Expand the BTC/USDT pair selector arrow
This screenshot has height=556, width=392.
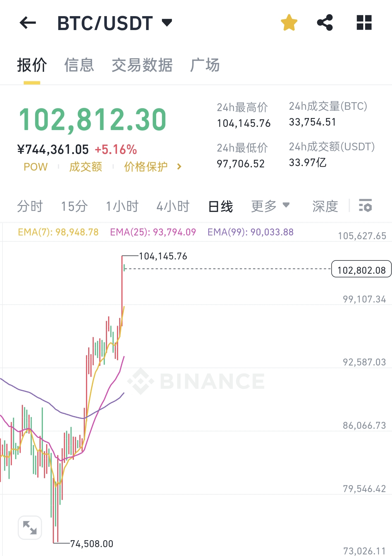[167, 23]
